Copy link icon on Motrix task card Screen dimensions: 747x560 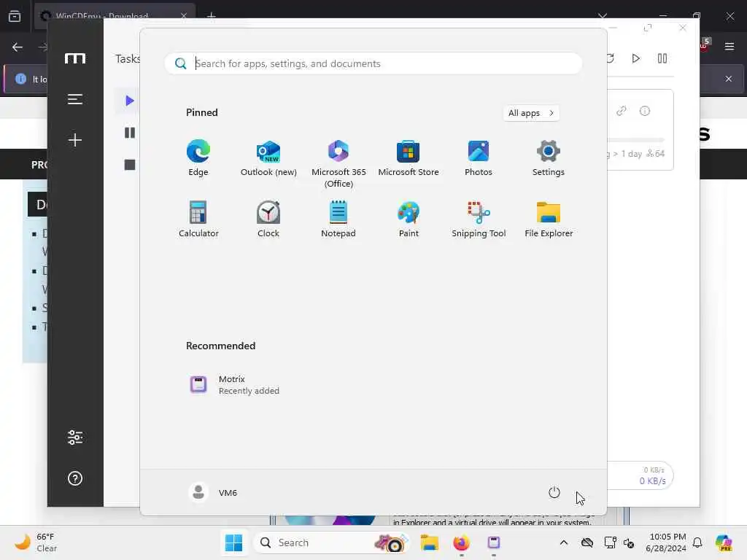pos(621,111)
